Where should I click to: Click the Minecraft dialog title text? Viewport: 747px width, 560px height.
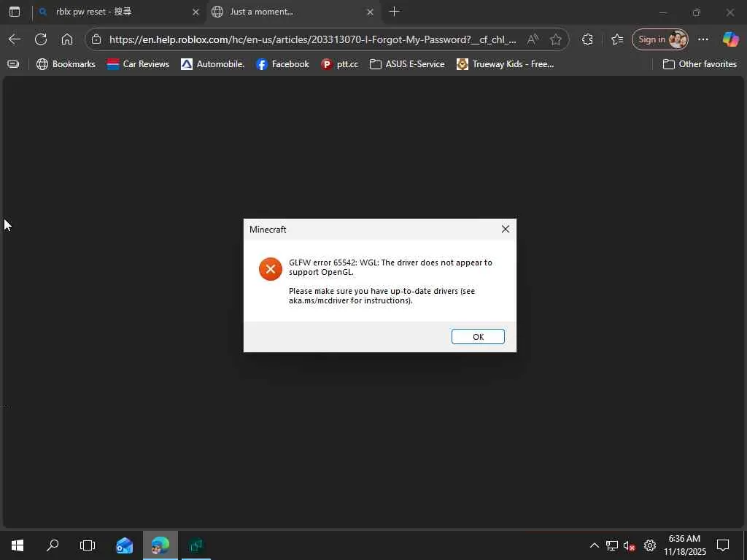tap(268, 230)
